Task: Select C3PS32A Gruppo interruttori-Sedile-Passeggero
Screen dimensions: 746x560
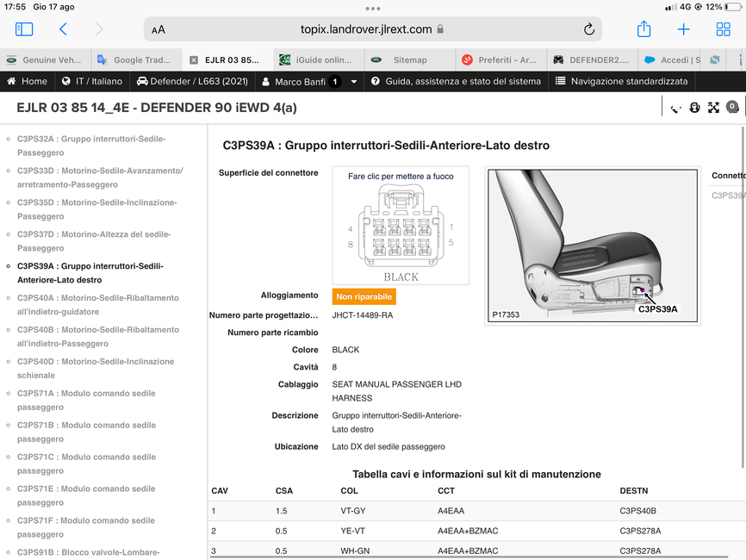Action: point(91,146)
